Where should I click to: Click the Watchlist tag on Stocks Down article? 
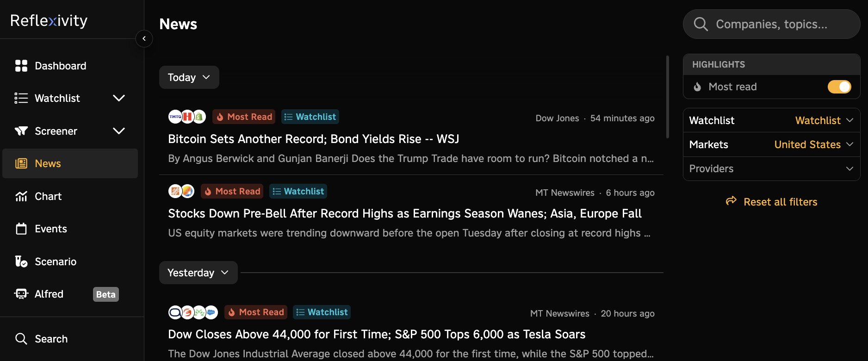(298, 191)
